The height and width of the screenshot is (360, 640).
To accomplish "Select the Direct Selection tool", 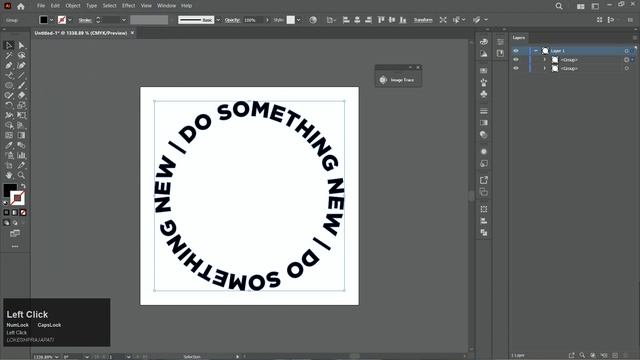I will (21, 45).
